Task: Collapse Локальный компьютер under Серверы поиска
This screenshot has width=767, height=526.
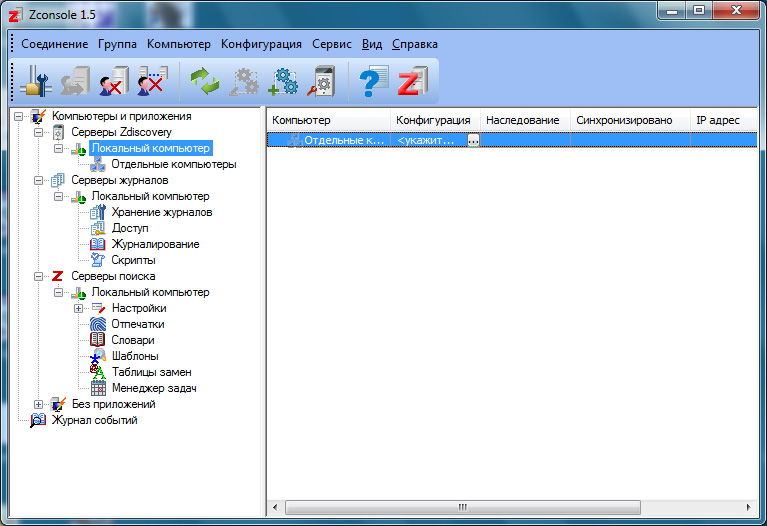Action: (59, 292)
